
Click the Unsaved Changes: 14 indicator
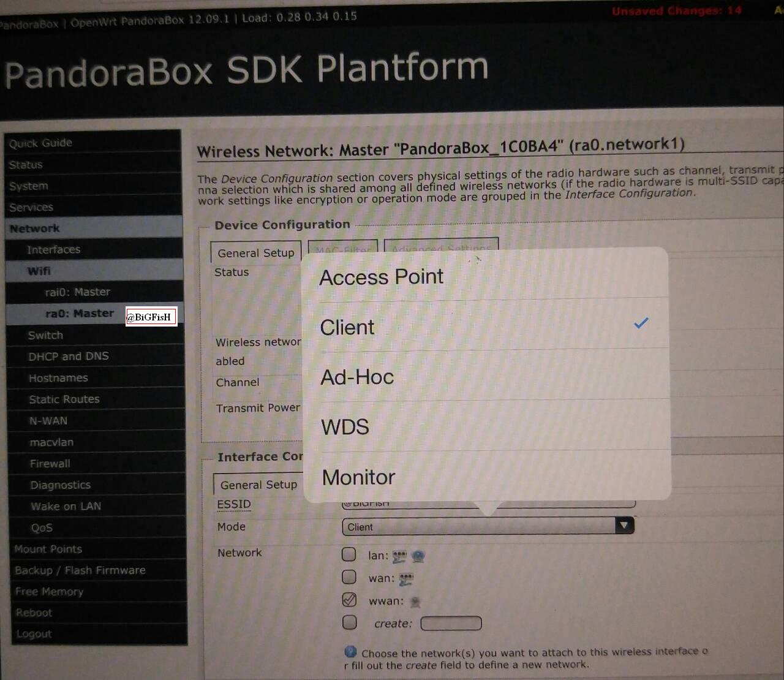[x=677, y=10]
